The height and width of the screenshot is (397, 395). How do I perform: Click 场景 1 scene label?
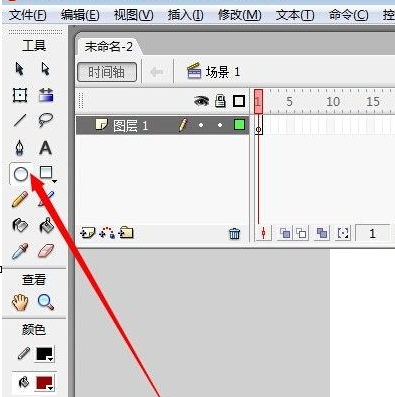pos(223,72)
